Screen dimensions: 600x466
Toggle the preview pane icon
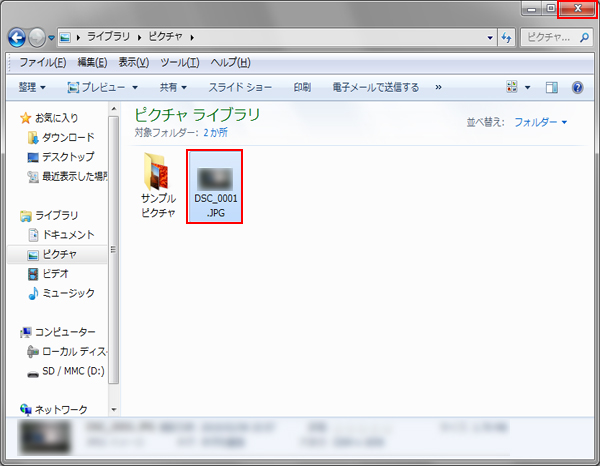point(551,88)
